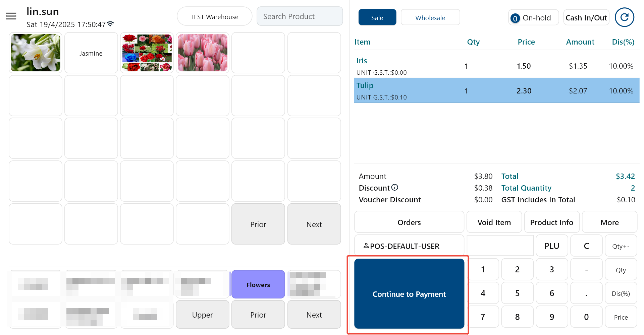644x335 pixels.
Task: Click the circular refresh icon
Action: [624, 17]
